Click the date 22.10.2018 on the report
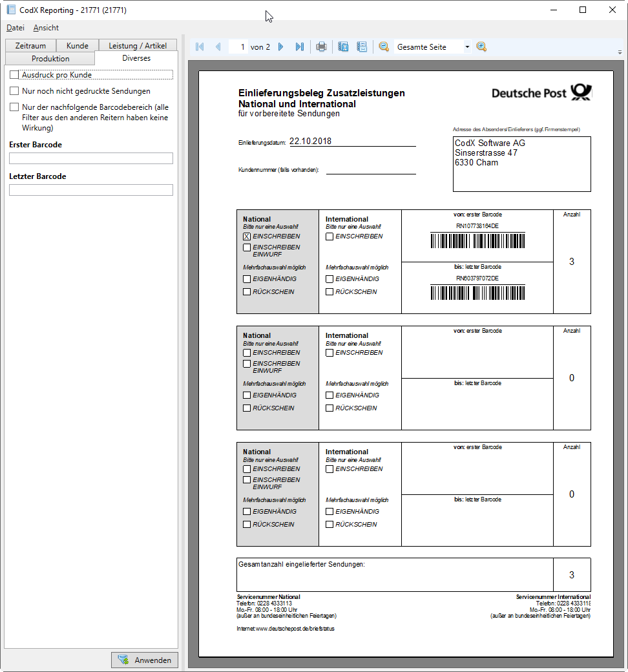The width and height of the screenshot is (628, 672). click(310, 142)
